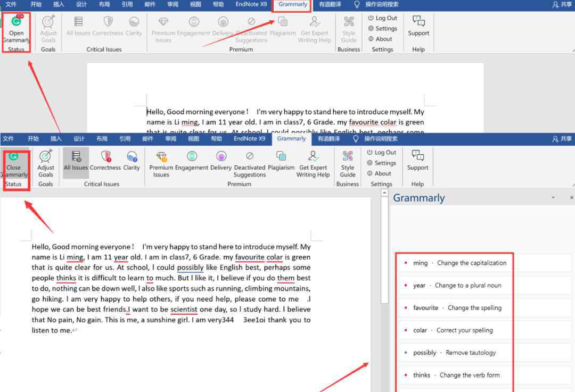Open Grammarly Settings in the lower window ribbon
This screenshot has width=575, height=392.
pos(381,163)
